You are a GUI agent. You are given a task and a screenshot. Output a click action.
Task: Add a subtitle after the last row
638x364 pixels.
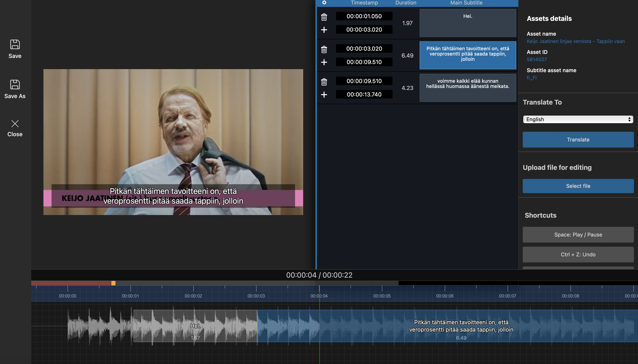click(x=324, y=95)
